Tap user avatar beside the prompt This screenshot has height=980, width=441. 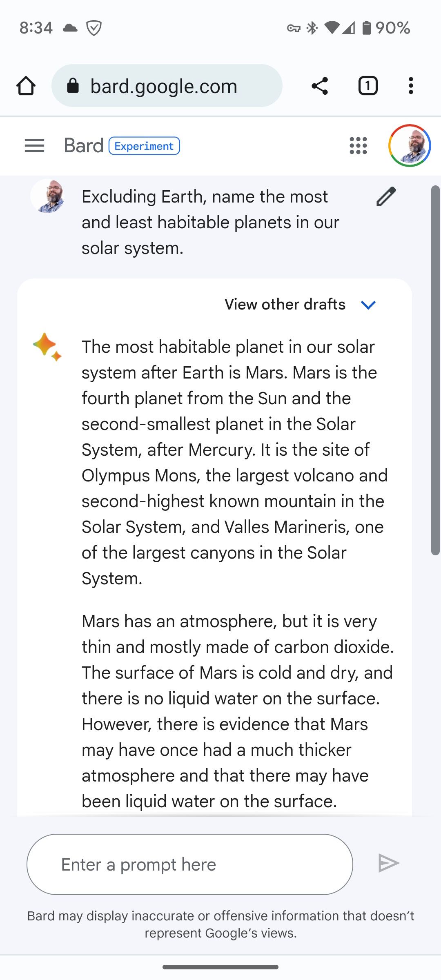point(48,196)
